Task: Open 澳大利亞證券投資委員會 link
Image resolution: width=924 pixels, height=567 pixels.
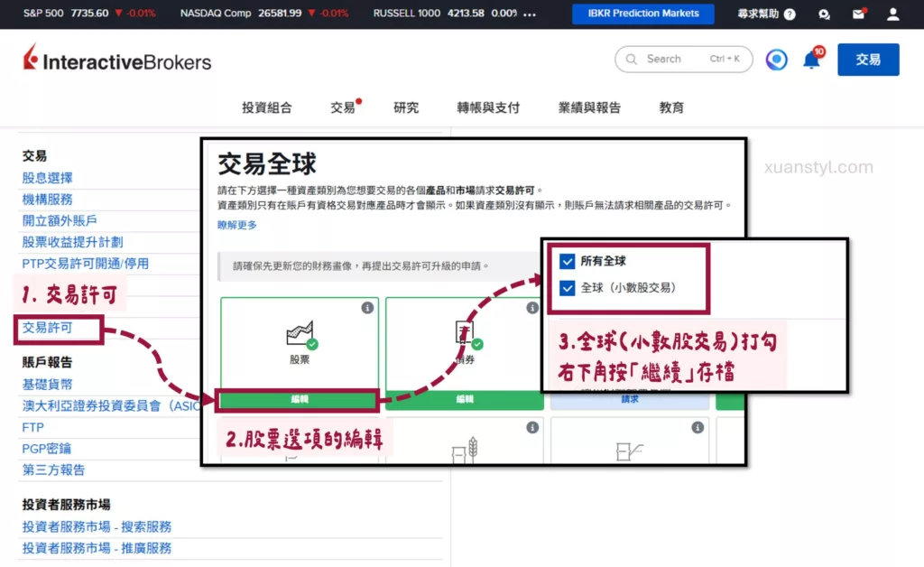Action: click(x=111, y=405)
